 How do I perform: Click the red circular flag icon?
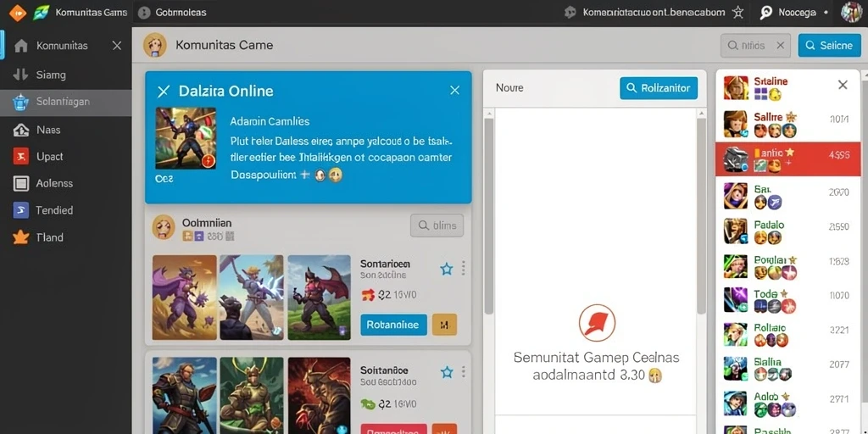[x=597, y=323]
